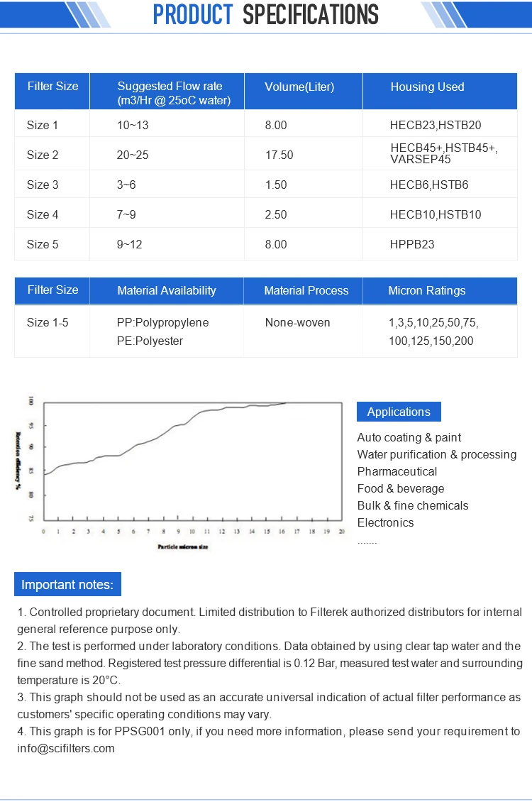Click the HECB10,HSTB10 housing entry

coord(436,214)
